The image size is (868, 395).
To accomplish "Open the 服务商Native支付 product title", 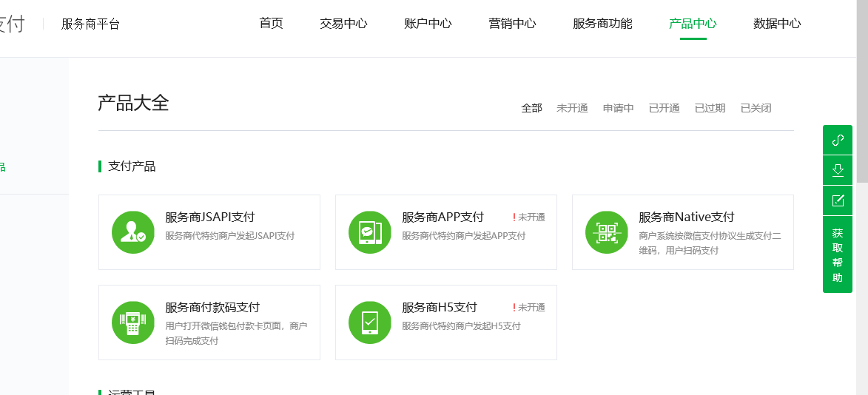I will [x=686, y=217].
